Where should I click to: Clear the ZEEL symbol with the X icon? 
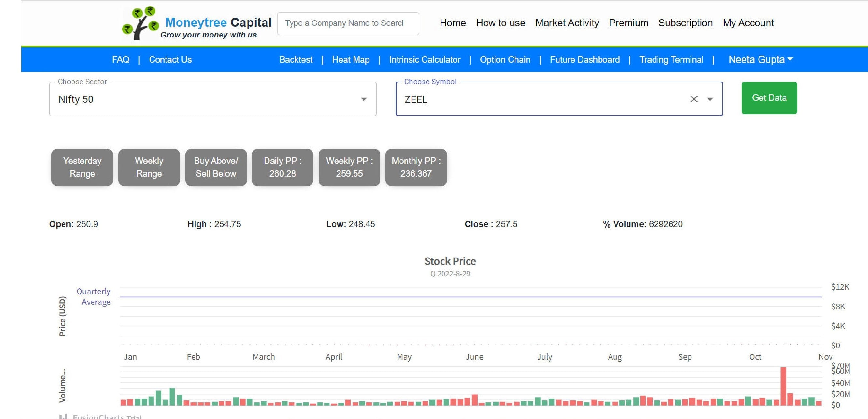[694, 99]
